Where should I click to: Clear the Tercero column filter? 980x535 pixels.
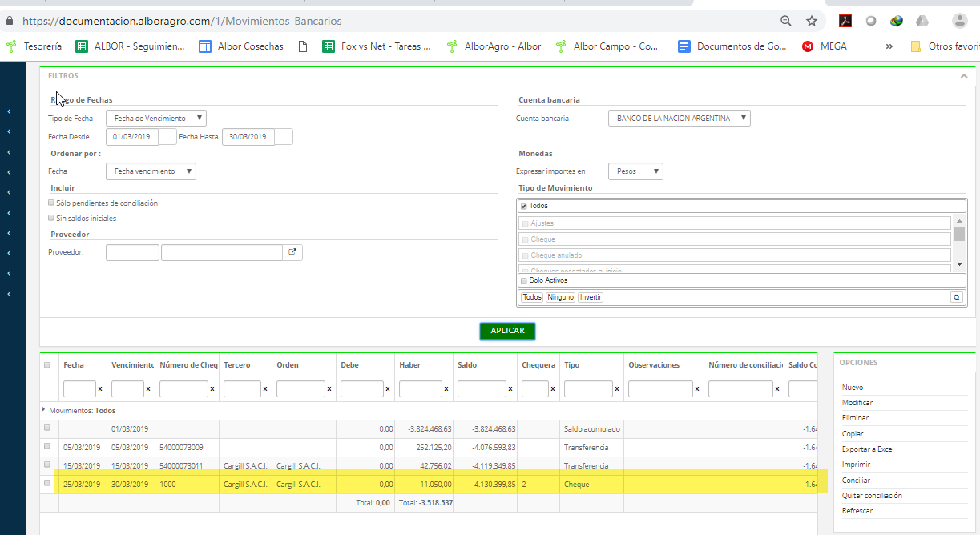coord(264,389)
